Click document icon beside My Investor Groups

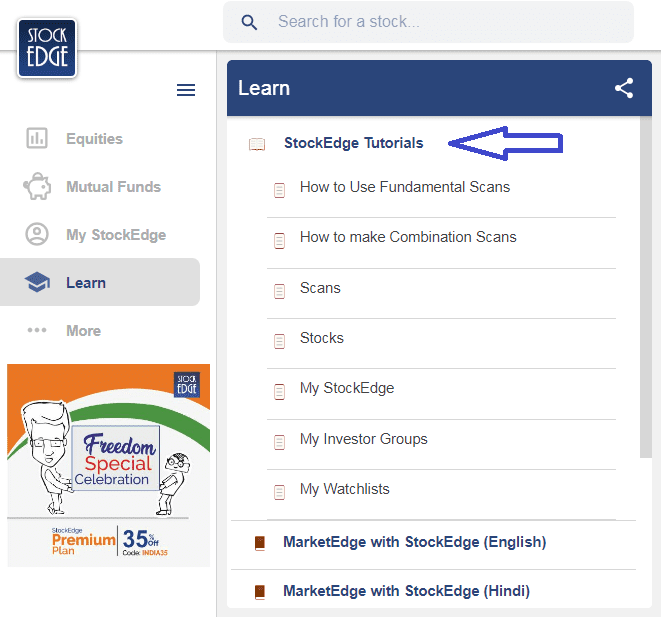(x=279, y=442)
